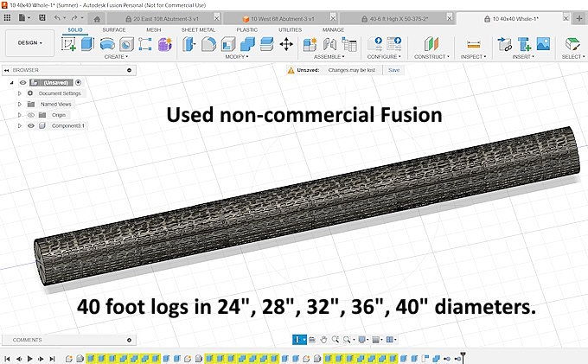Click Save in the unsaved warning
Image resolution: width=588 pixels, height=364 pixels.
point(393,70)
